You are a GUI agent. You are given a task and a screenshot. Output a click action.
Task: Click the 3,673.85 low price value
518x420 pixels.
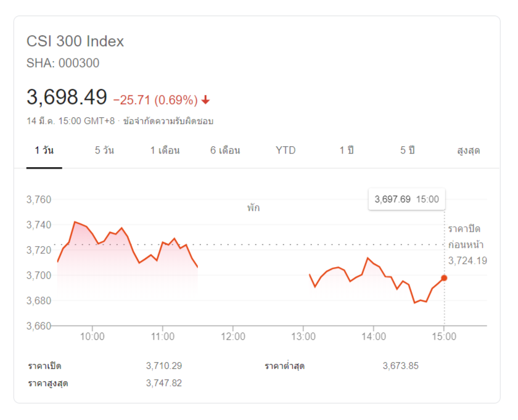click(x=400, y=366)
